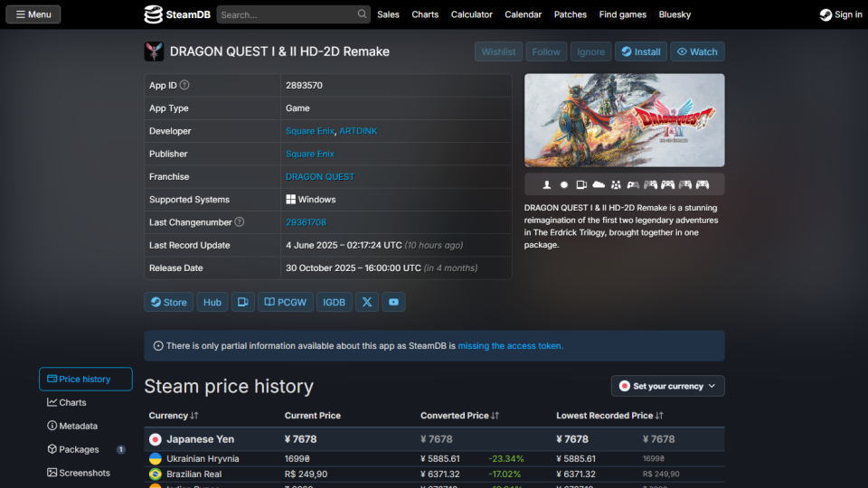Screen dimensions: 868x488
Task: Open Find games in the navigation
Action: click(x=623, y=14)
